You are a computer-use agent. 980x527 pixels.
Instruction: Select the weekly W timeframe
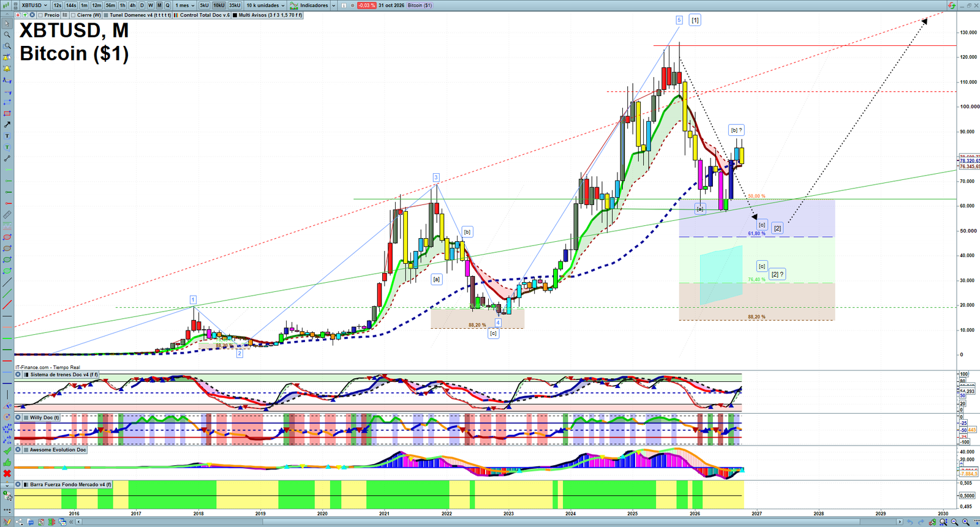click(x=151, y=6)
